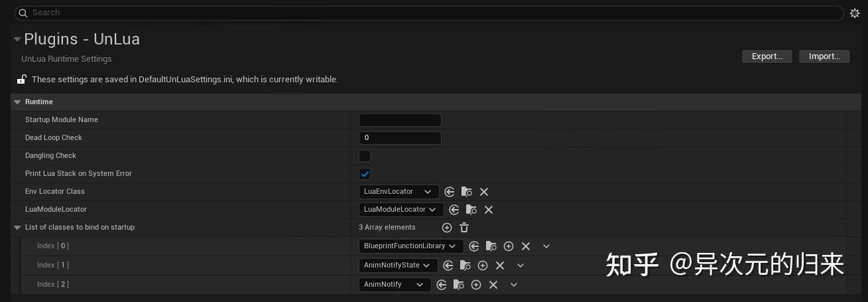The width and height of the screenshot is (868, 302).
Task: Open Index [0] element options chevron
Action: [546, 246]
